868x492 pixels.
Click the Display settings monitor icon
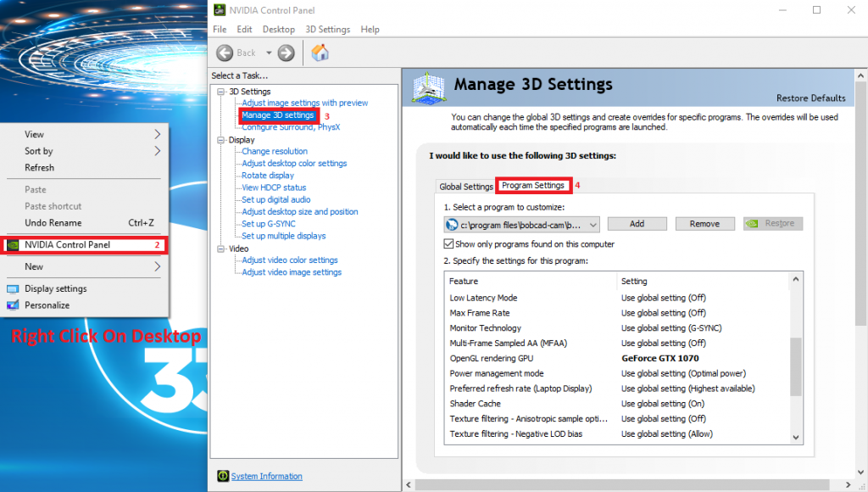click(12, 289)
